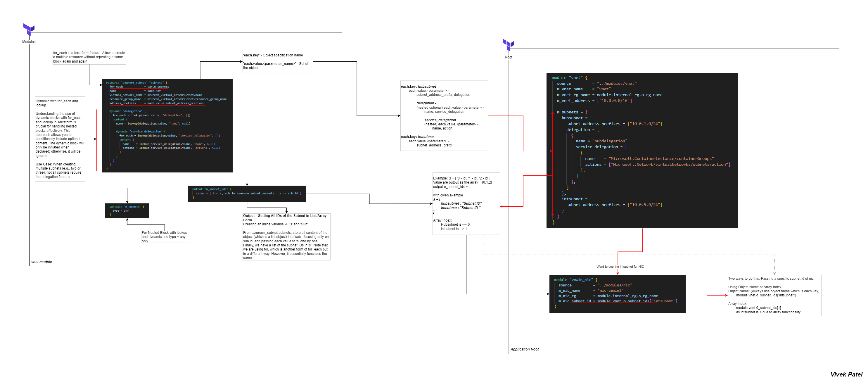Click the Terraform logo above Root label
The height and width of the screenshot is (380, 868).
[x=508, y=45]
